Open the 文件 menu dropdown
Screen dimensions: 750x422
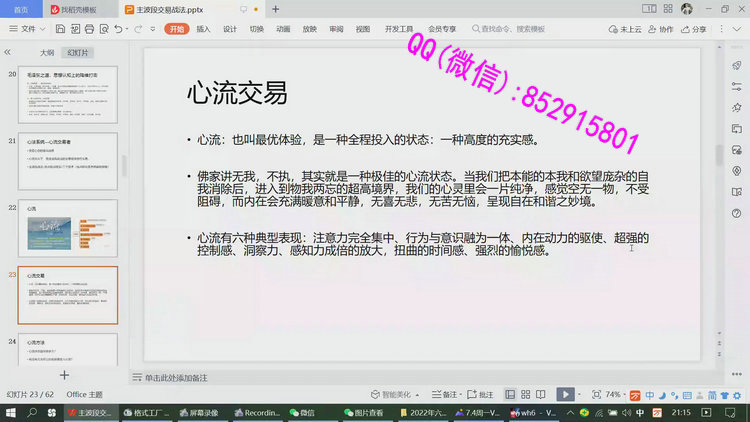coord(33,29)
